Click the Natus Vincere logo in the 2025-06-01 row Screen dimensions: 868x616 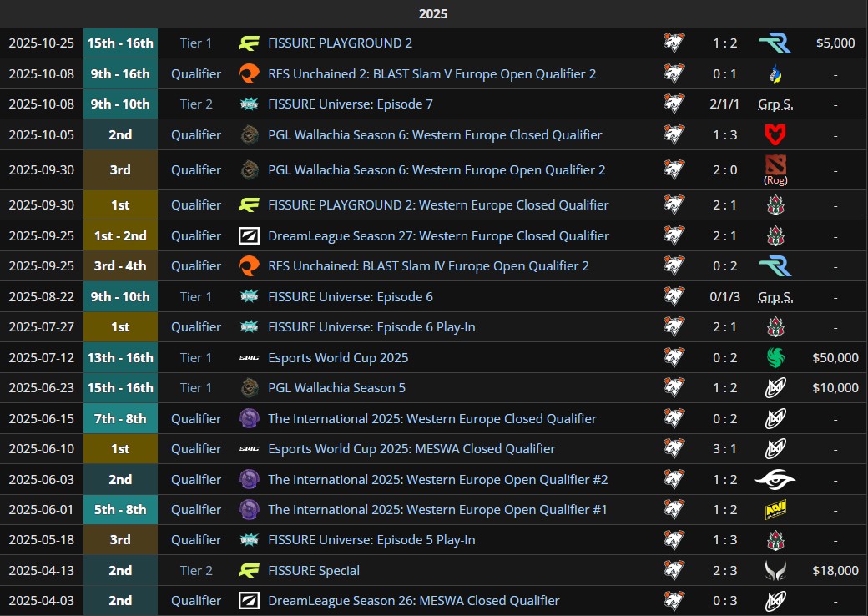775,509
